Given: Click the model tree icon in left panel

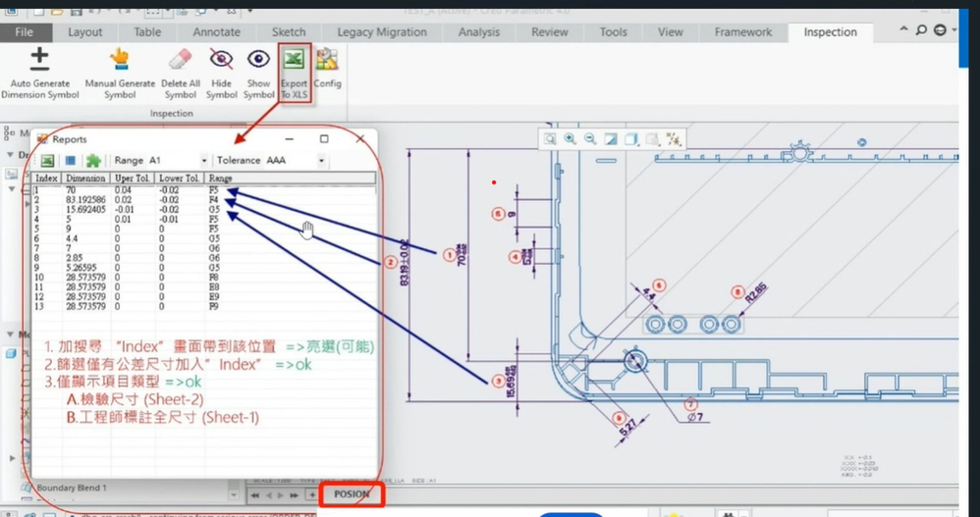Looking at the screenshot, I should (10, 132).
